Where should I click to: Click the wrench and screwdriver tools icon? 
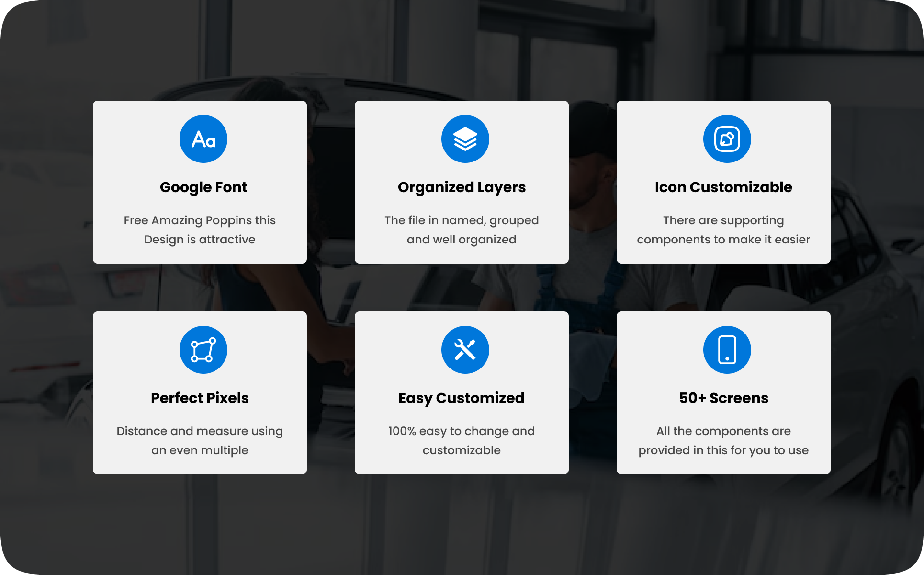click(x=465, y=350)
